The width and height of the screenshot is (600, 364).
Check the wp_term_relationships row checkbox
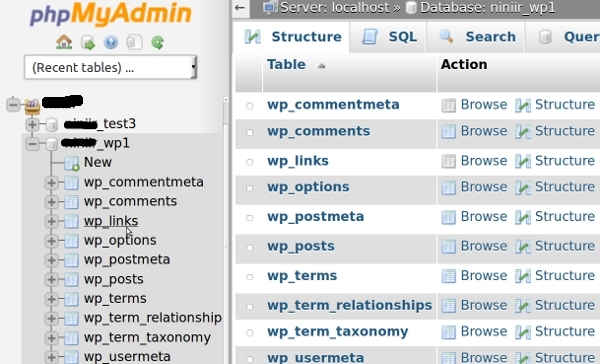tap(249, 307)
